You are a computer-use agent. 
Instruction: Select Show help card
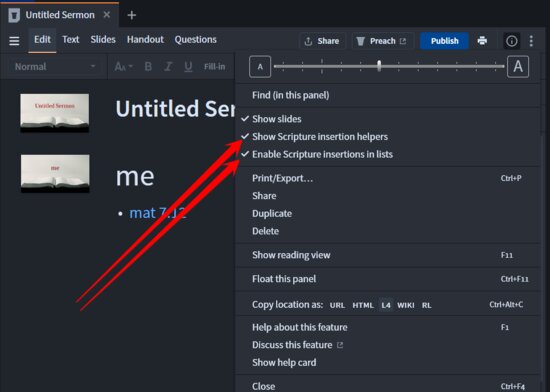pyautogui.click(x=388, y=363)
